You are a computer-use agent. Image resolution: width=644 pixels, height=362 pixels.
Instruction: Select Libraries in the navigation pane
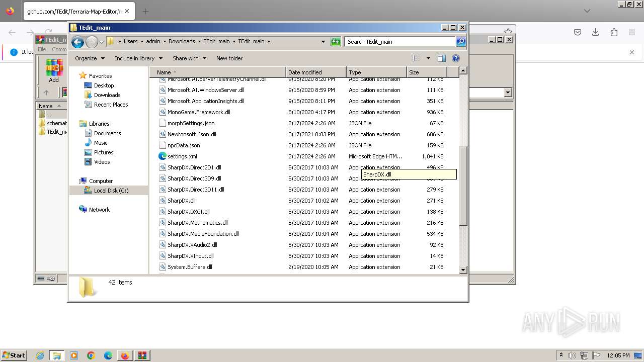(99, 124)
